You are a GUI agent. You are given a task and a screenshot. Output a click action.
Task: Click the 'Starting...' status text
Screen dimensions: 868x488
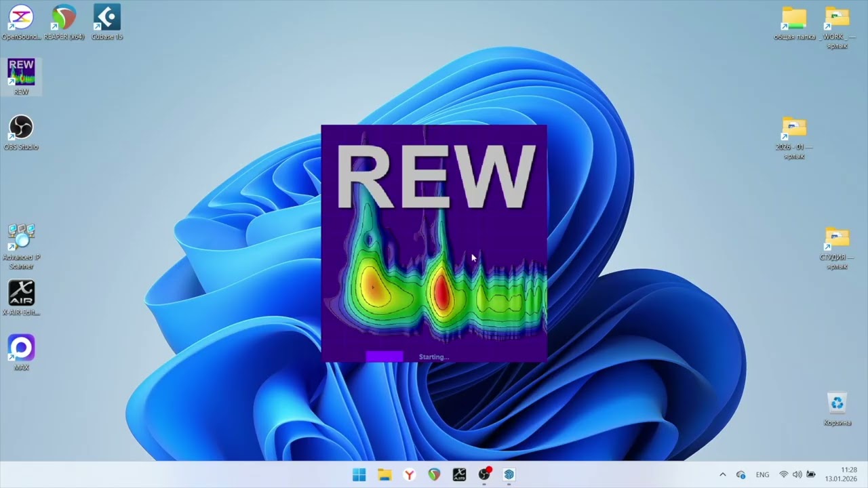coord(434,357)
